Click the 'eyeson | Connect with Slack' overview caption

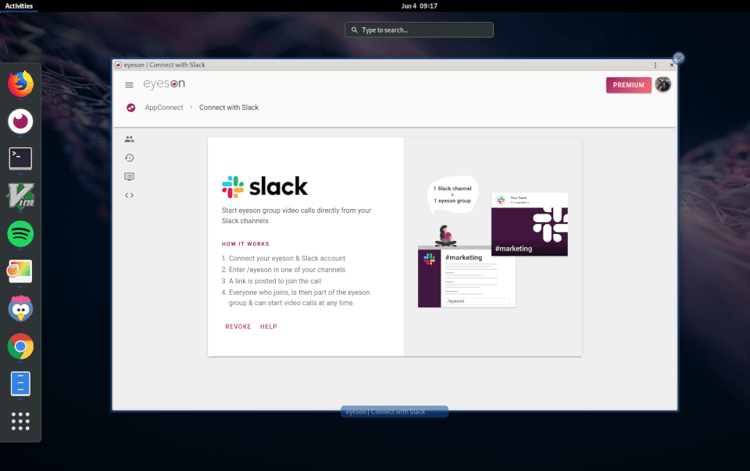pos(395,412)
